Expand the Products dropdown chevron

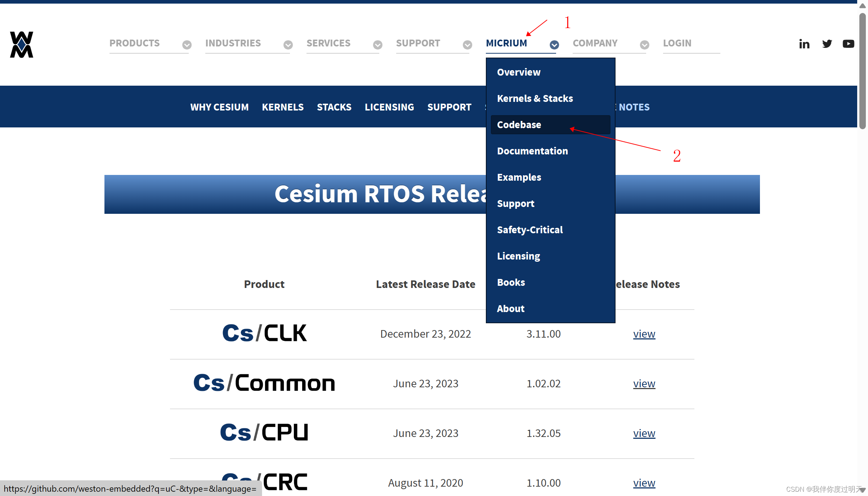point(187,45)
